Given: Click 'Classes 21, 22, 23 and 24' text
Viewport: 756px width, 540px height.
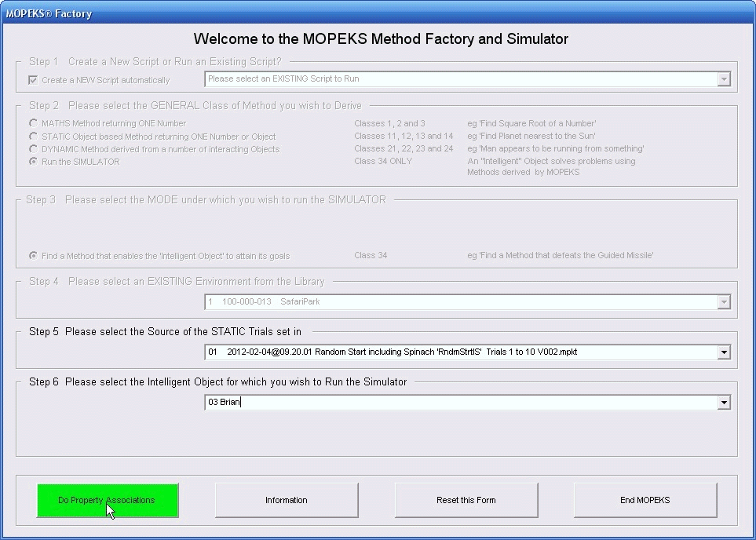Looking at the screenshot, I should pyautogui.click(x=404, y=148).
